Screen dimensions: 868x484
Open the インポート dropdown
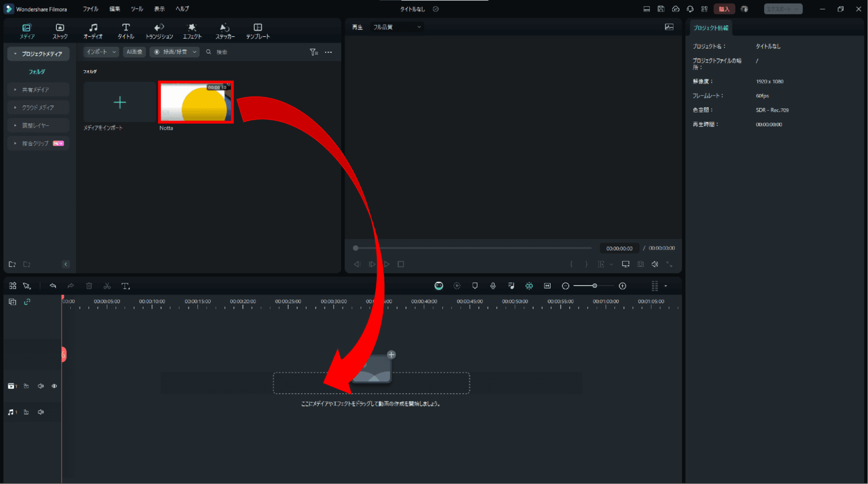101,52
